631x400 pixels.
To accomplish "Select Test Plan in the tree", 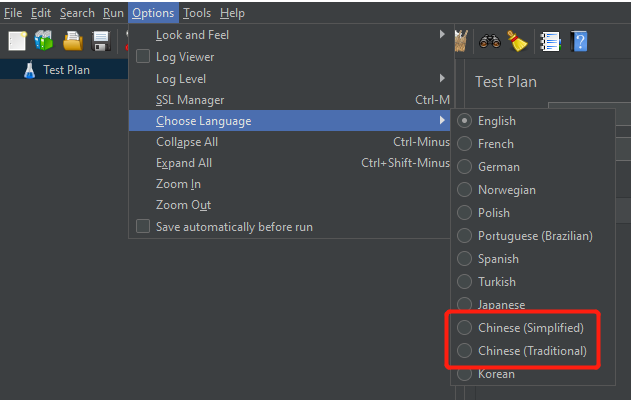I will pos(66,70).
